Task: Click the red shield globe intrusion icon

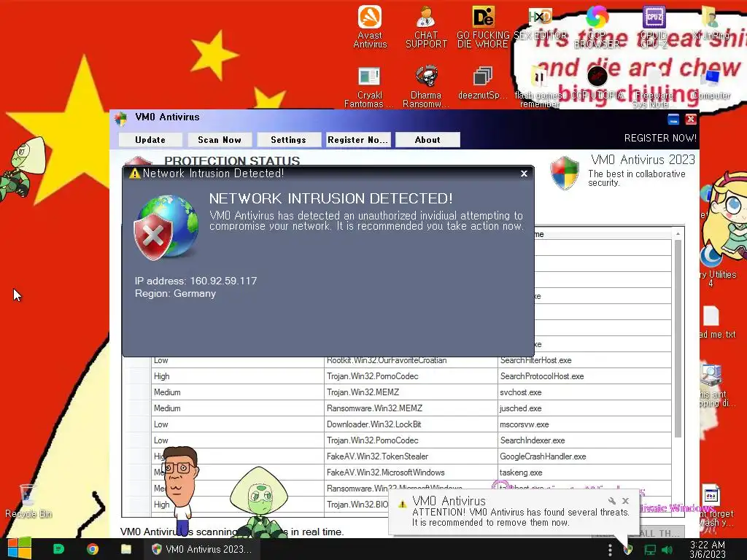Action: click(166, 227)
